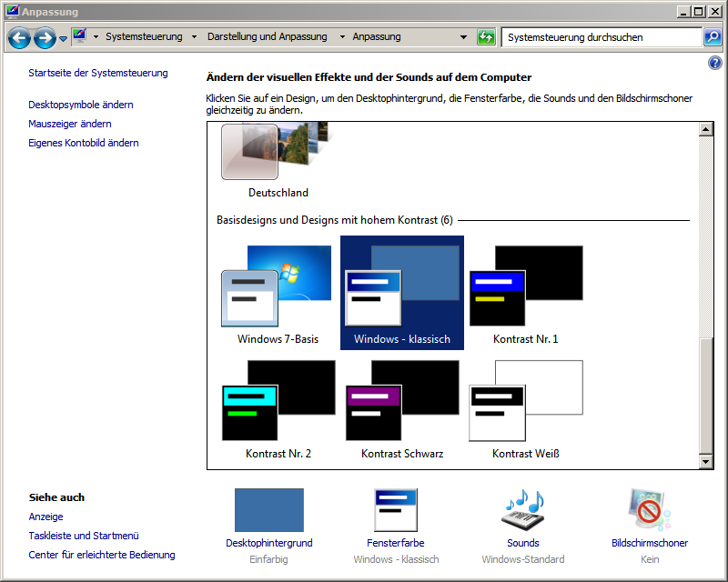This screenshot has height=582, width=728.
Task: Minimize the Anpassung window
Action: (x=683, y=12)
